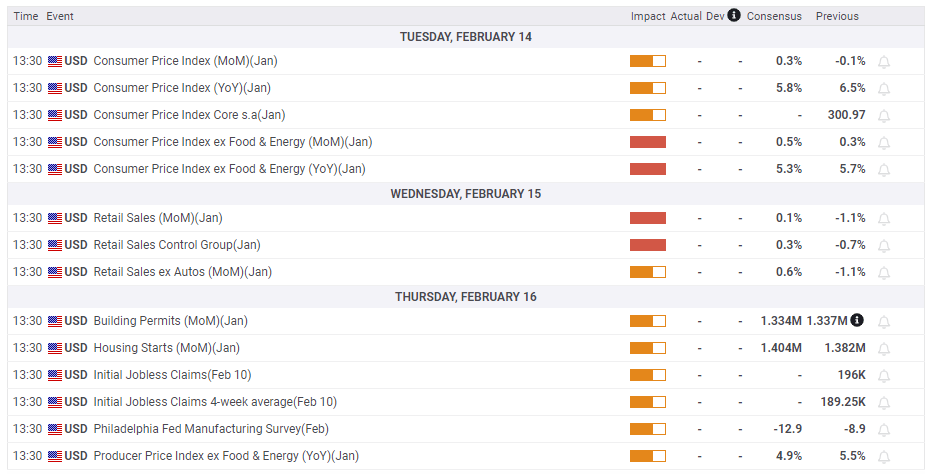
Task: Click bell icon for Consumer Price Index Core s.a
Action: point(884,115)
